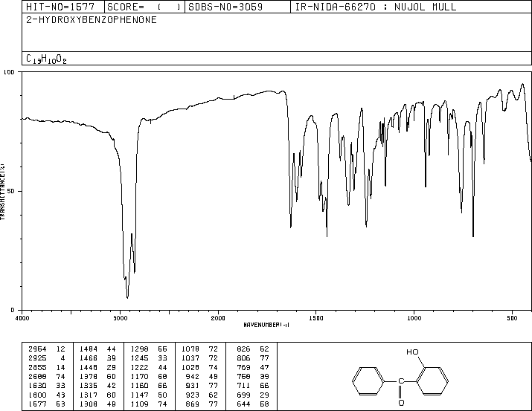Select peak table entry 644
This screenshot has width=532, height=411.
click(243, 404)
